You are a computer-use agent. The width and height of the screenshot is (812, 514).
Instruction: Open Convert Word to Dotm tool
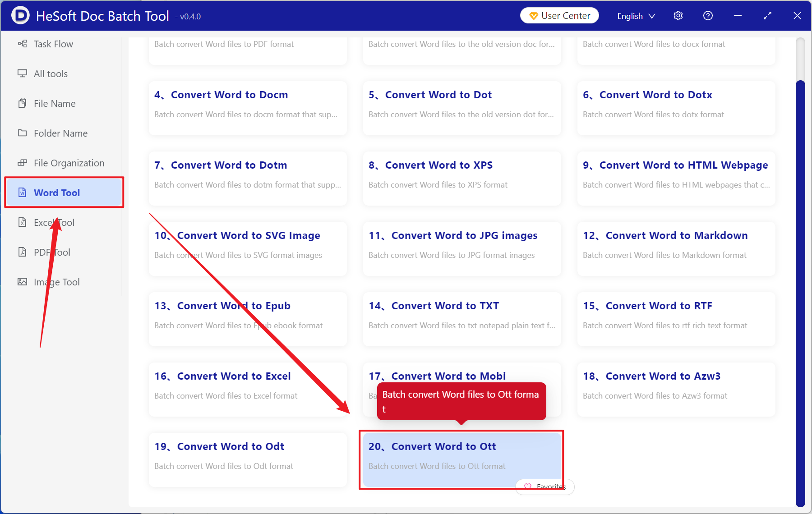[x=248, y=179]
